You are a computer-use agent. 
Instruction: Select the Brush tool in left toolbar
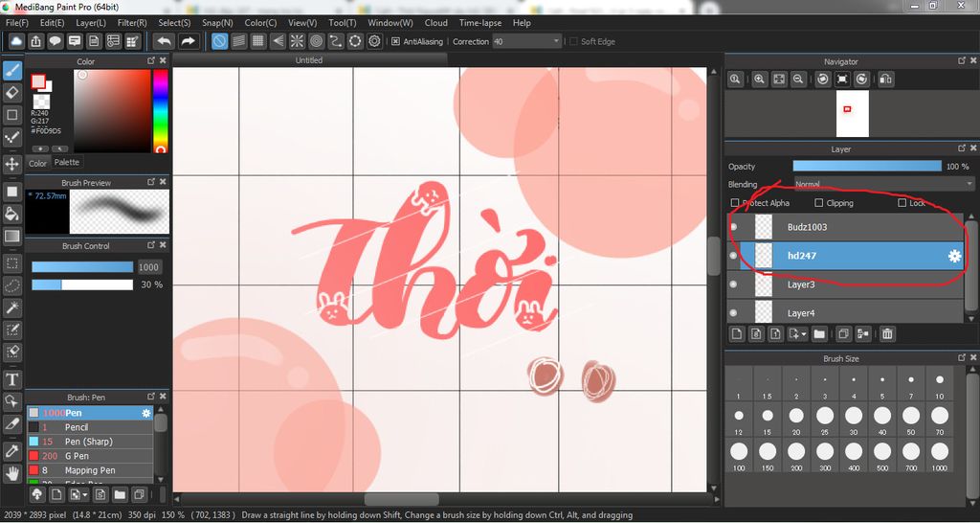tap(11, 70)
